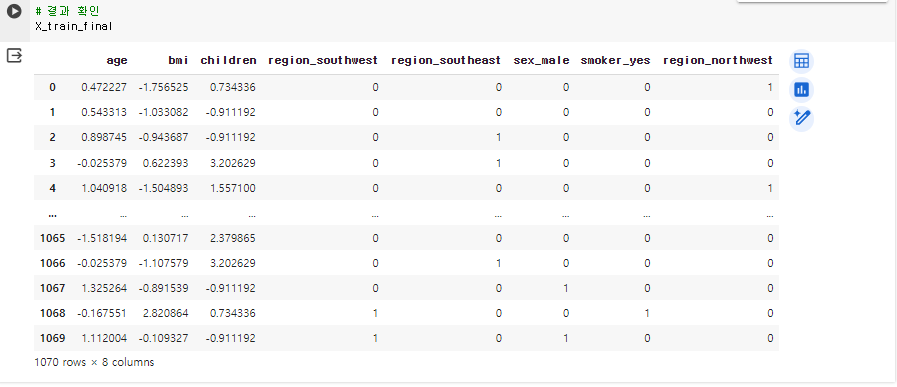This screenshot has width=897, height=387.
Task: Click age value 1.325264
Action: pyautogui.click(x=104, y=288)
